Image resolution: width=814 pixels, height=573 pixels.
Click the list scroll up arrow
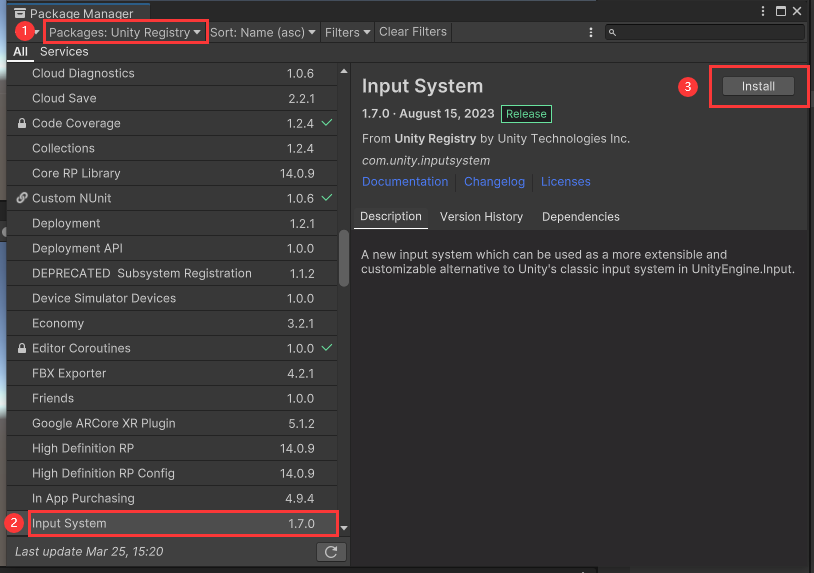pyautogui.click(x=344, y=71)
